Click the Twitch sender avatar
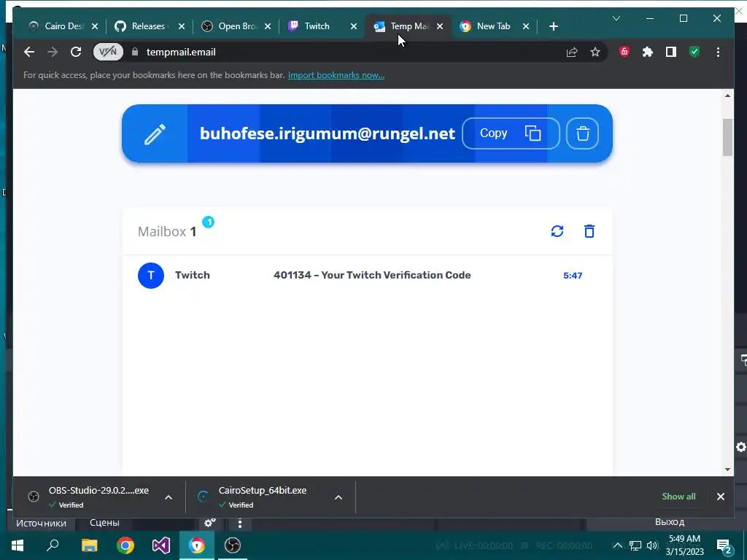 coord(151,275)
